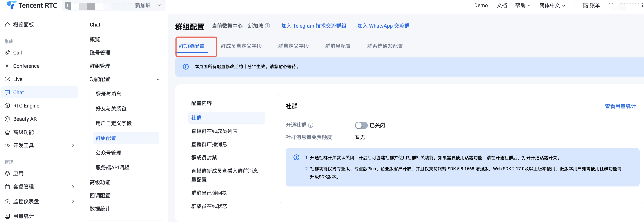Click the 账单 billing icon in header

(x=586, y=6)
